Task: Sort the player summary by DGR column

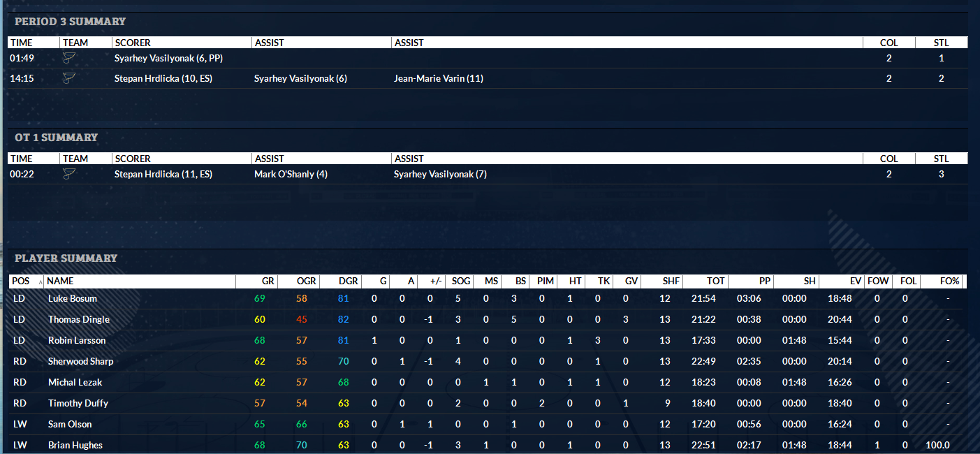Action: 348,281
